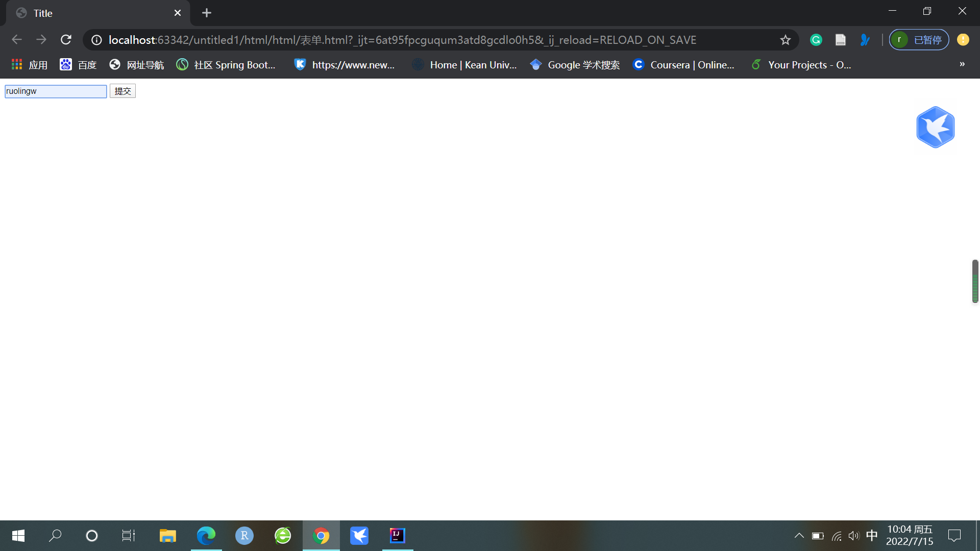
Task: Click the browser reload page icon
Action: pos(66,40)
